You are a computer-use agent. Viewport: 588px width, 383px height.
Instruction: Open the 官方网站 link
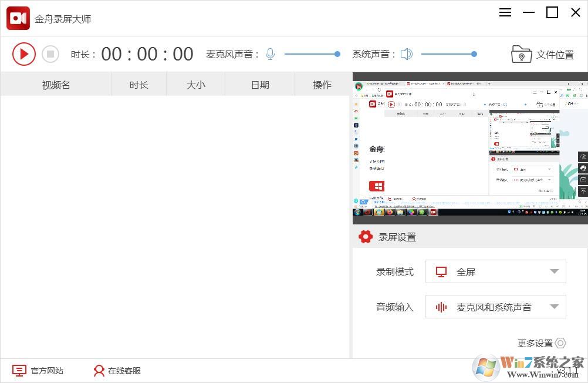46,371
